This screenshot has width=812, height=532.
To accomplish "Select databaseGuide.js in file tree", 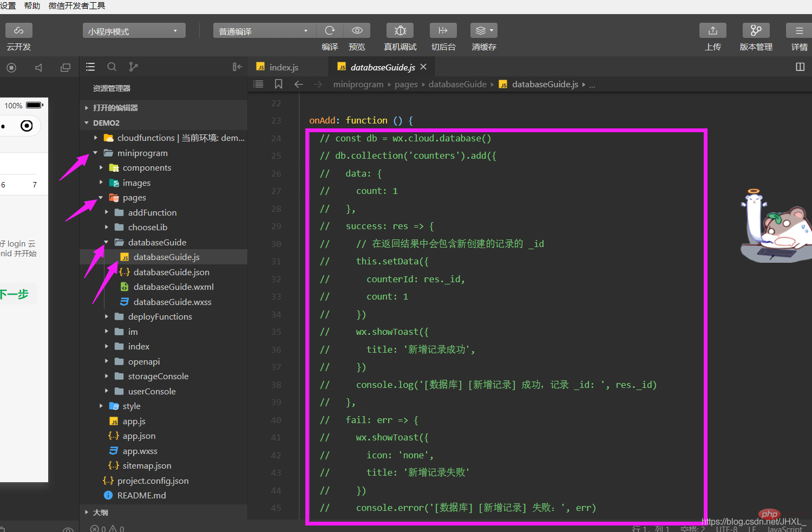I will coord(163,257).
